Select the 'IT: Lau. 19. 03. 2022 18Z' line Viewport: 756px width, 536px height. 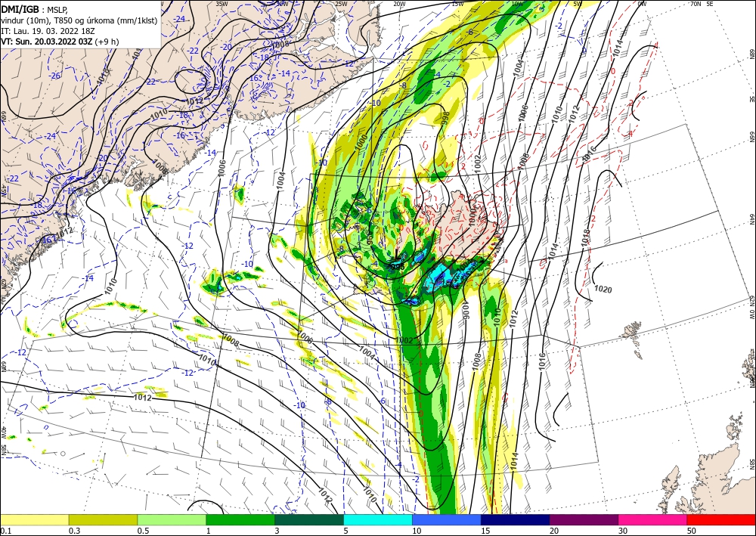pos(48,30)
